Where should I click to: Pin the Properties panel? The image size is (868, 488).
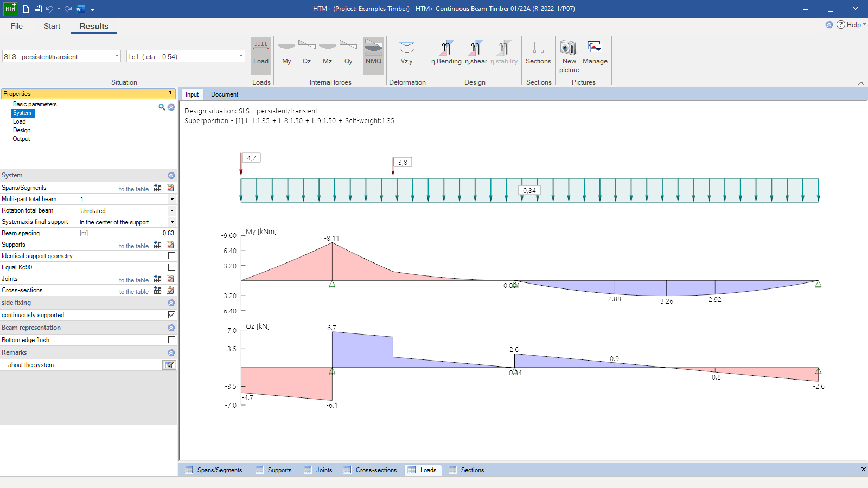[x=170, y=93]
